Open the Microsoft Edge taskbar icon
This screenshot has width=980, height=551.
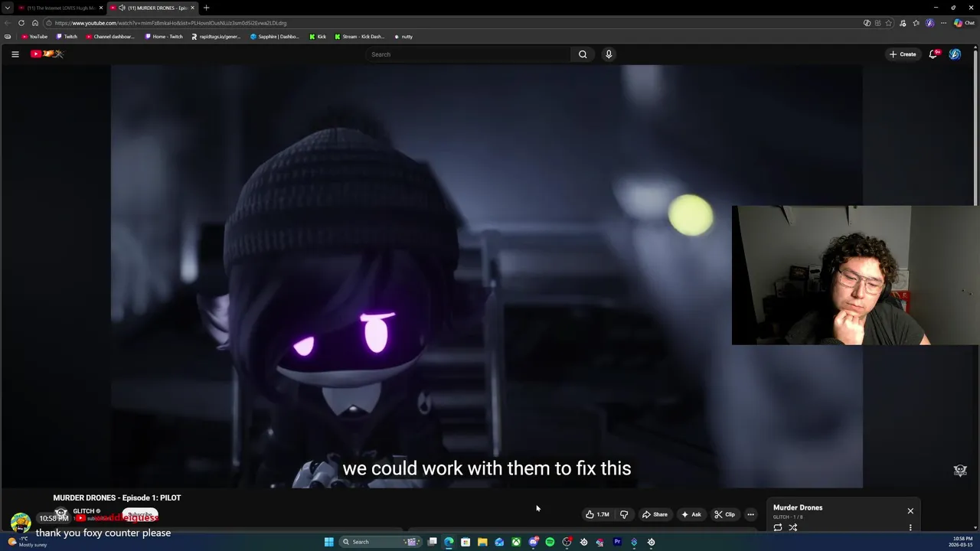(449, 542)
